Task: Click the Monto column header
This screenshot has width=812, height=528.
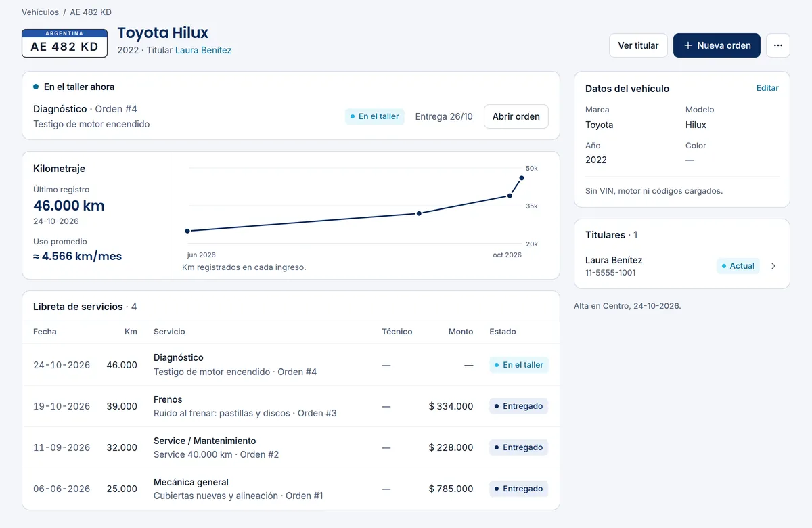Action: click(461, 332)
